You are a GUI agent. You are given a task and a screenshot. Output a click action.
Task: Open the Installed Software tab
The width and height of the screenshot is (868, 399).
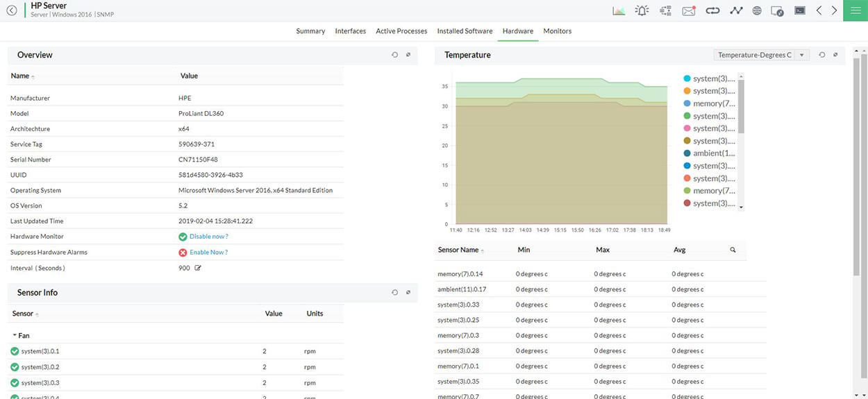465,31
